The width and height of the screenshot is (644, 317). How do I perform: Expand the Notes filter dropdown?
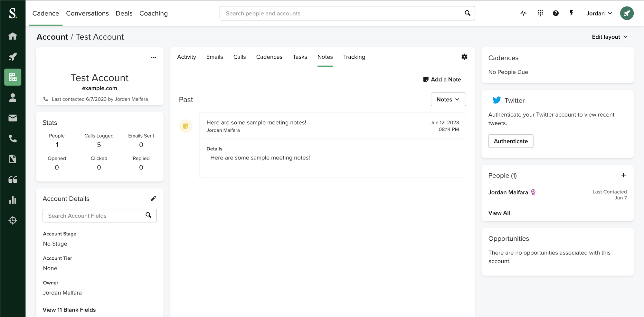pos(448,100)
